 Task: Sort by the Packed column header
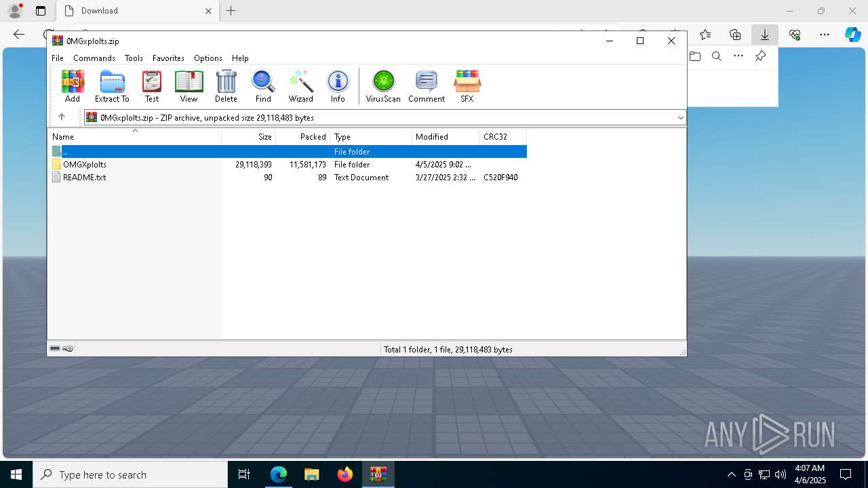pyautogui.click(x=303, y=136)
